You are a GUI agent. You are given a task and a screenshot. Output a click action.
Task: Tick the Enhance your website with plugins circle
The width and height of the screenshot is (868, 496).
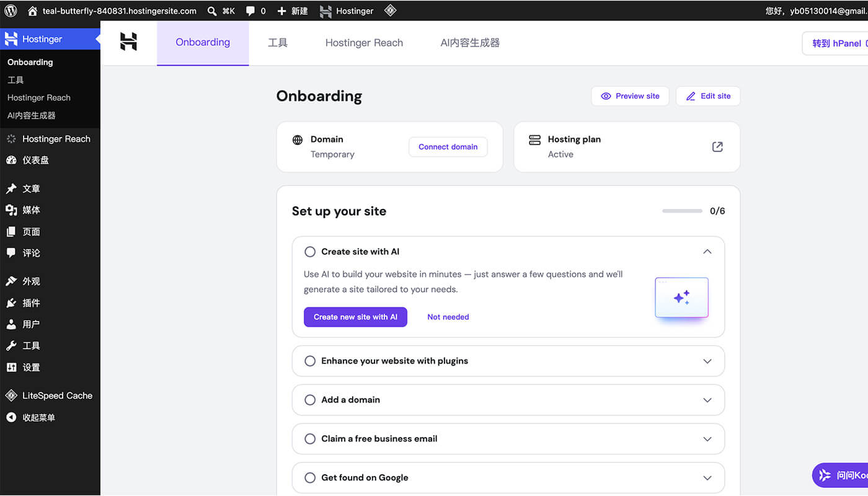pos(310,361)
